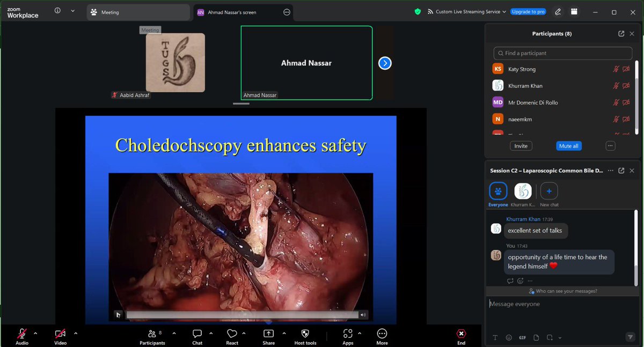Open options on Ahmad Nassar's screen tab
The height and width of the screenshot is (347, 644).
click(287, 12)
